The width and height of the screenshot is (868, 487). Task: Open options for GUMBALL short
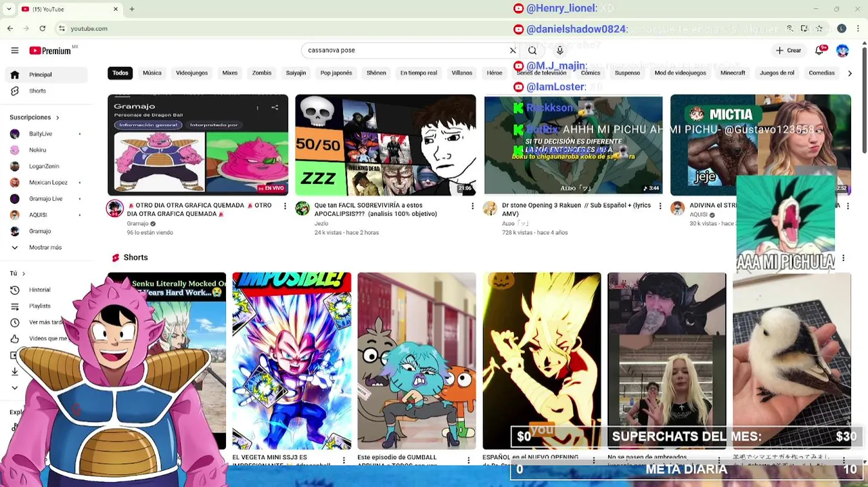click(x=468, y=460)
